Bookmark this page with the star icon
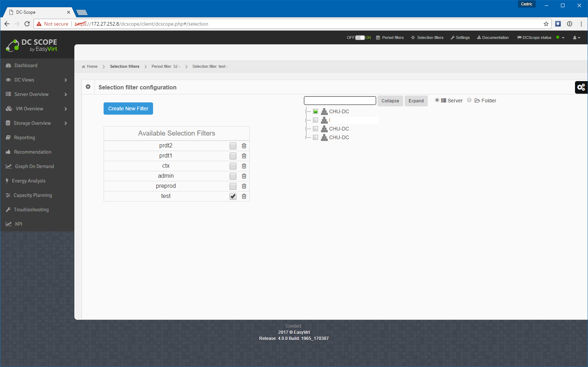Image resolution: width=588 pixels, height=367 pixels. [x=546, y=24]
